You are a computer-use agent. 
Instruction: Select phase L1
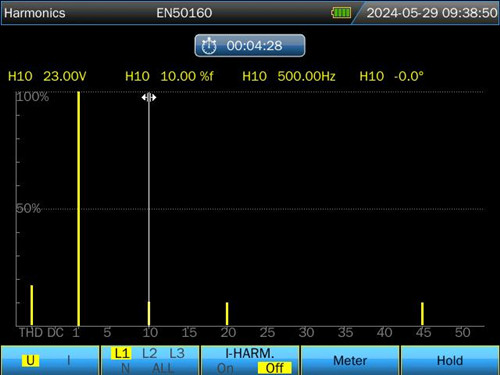[x=122, y=353]
